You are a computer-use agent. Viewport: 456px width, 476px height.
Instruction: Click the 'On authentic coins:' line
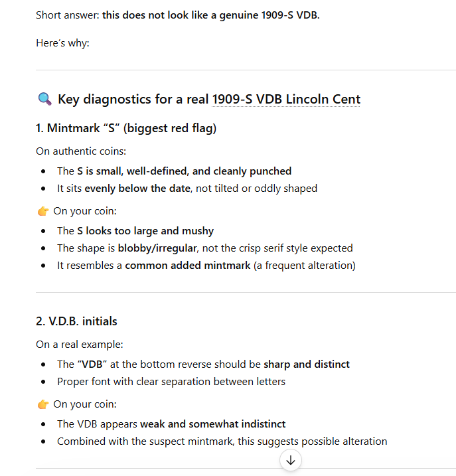pos(80,151)
